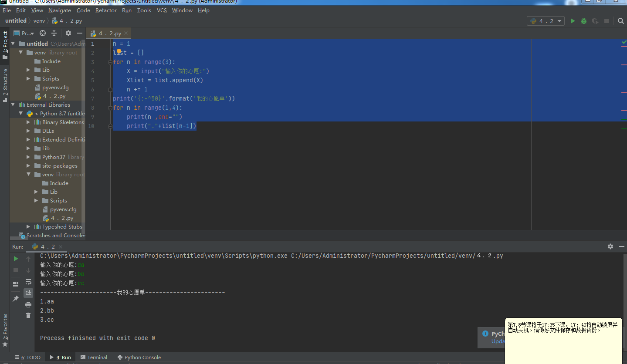Toggle code fold marker at line 8

(x=110, y=108)
